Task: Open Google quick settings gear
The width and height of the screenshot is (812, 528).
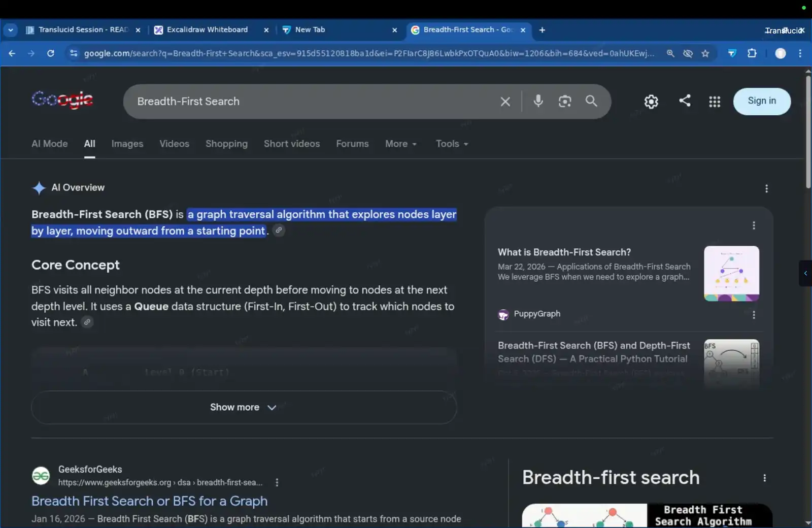Action: [x=651, y=102]
